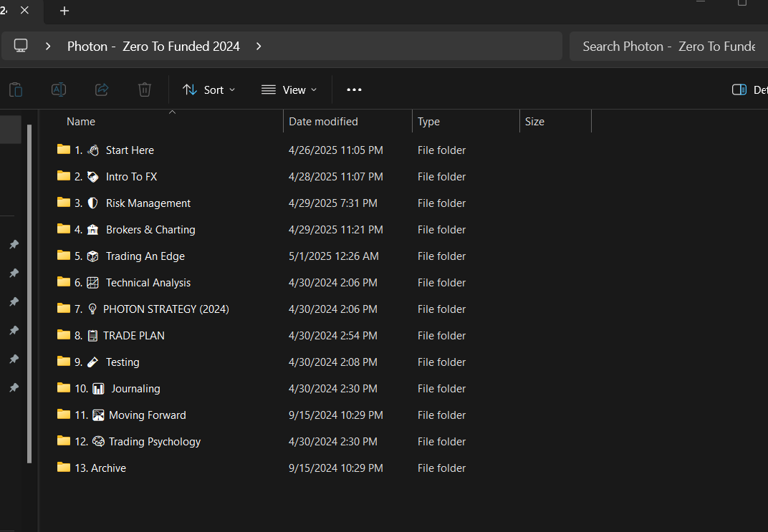Screen dimensions: 768x532
Task: Click the date '4/29/2025 11:21 PM'
Action: pyautogui.click(x=335, y=230)
